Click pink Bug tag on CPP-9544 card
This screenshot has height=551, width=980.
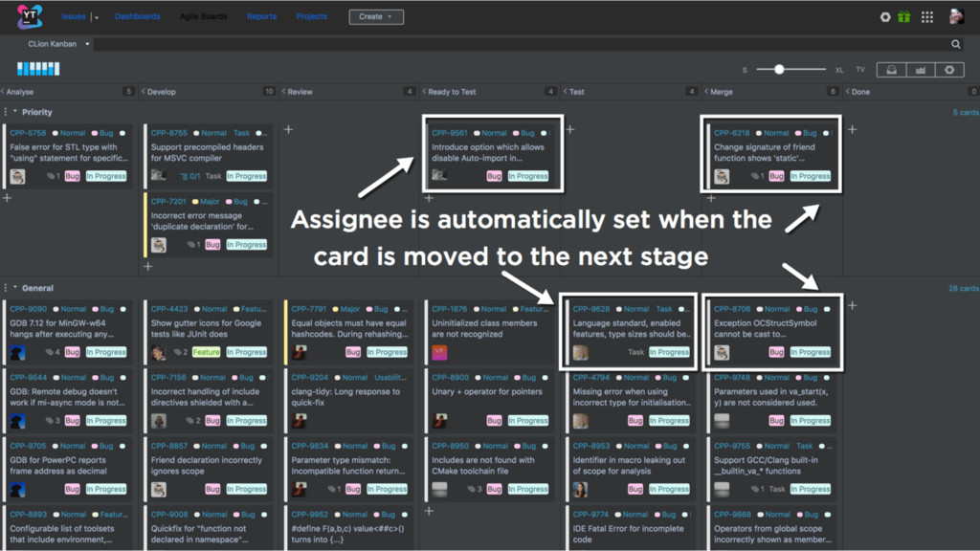pos(72,421)
